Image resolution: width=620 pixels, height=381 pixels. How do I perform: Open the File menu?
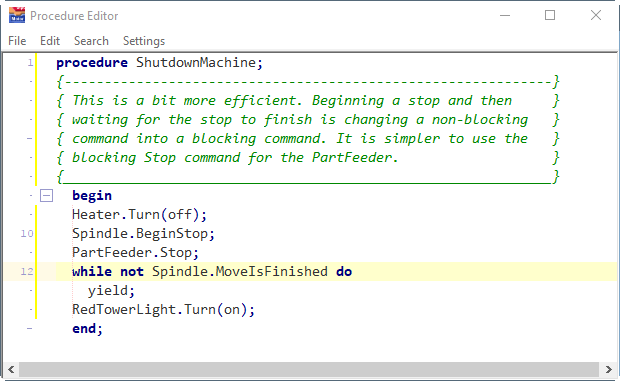click(17, 41)
